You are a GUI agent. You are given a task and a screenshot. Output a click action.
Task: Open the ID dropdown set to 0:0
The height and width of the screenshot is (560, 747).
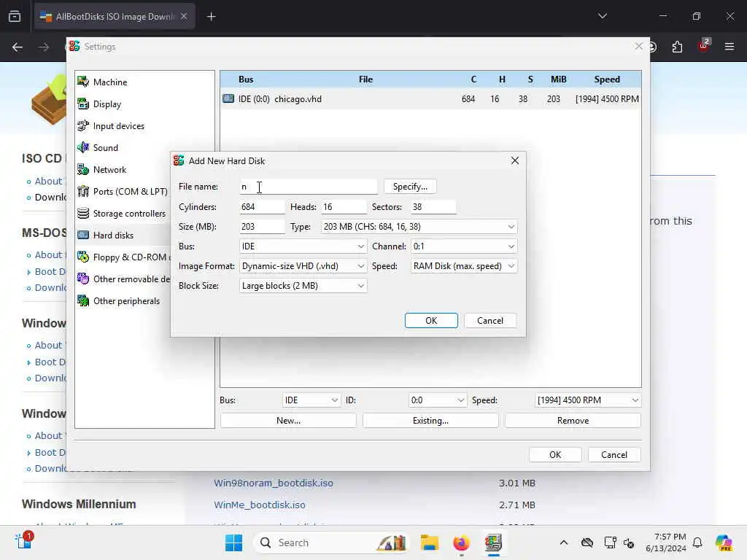pos(438,400)
